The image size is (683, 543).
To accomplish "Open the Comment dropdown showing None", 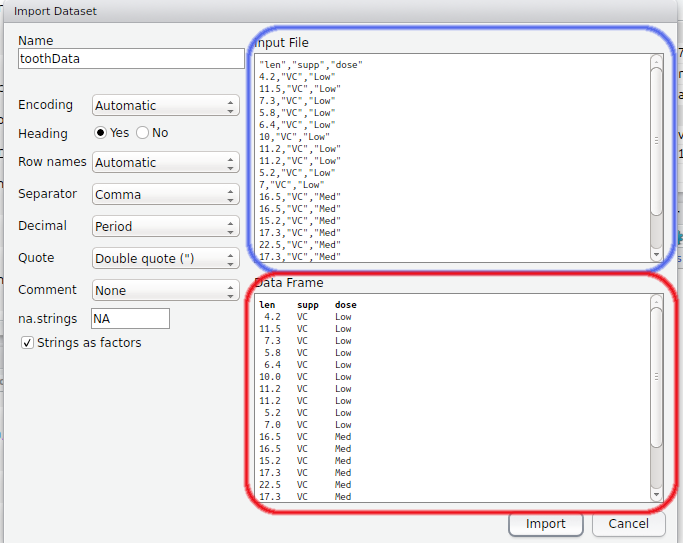I will [165, 290].
